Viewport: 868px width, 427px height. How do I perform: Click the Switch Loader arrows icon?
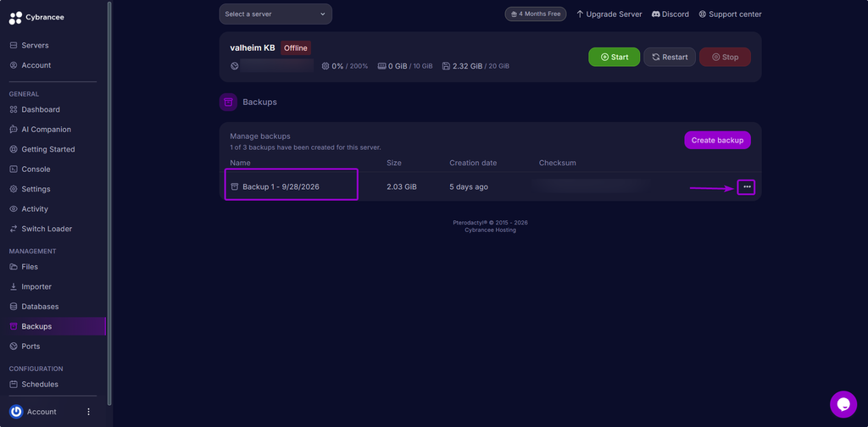(14, 229)
